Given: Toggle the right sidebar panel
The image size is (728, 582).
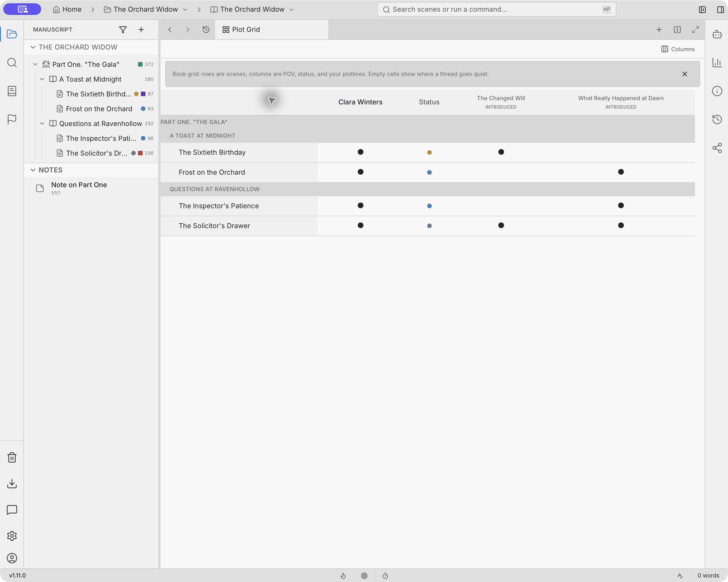Looking at the screenshot, I should pos(720,9).
